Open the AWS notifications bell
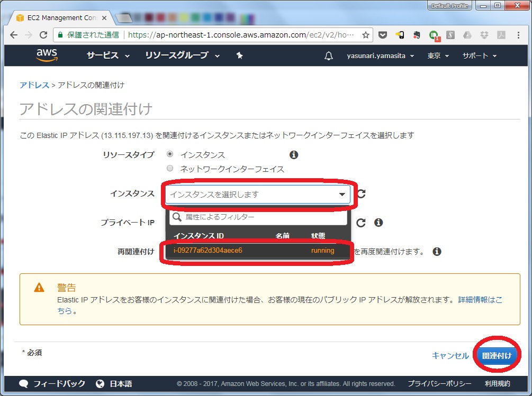 coord(328,56)
